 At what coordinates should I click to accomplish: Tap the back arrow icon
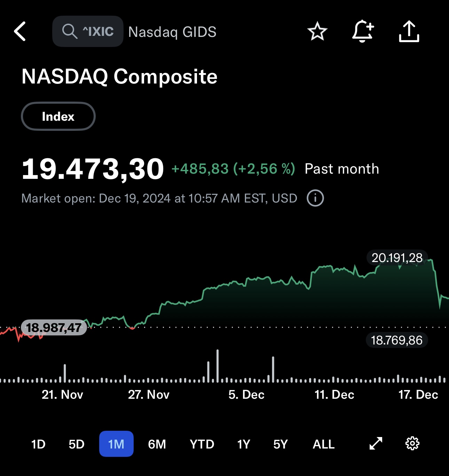point(20,31)
